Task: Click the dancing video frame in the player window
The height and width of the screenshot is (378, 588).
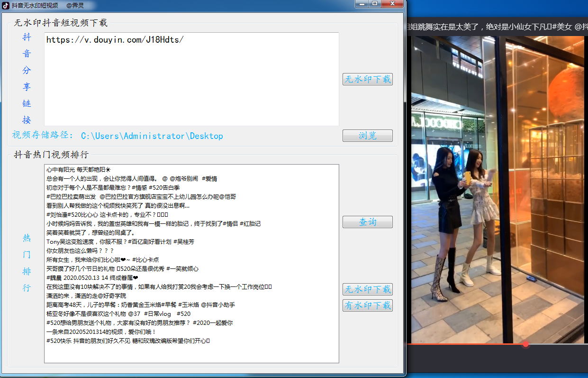Action: [497, 190]
